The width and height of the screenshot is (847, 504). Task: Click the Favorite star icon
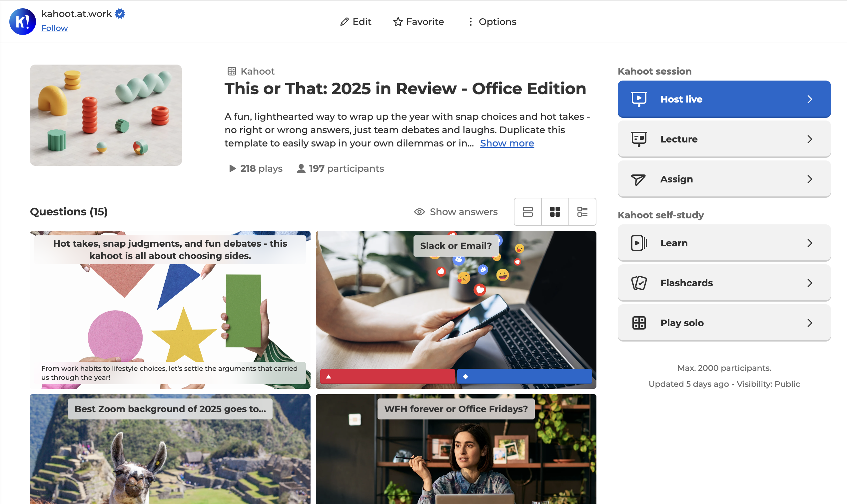pos(398,22)
